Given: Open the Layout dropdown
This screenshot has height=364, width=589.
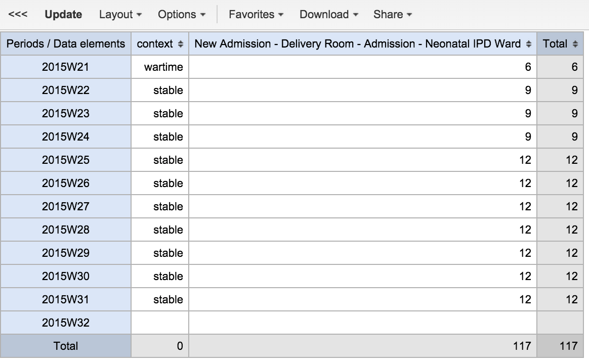Looking at the screenshot, I should [120, 15].
